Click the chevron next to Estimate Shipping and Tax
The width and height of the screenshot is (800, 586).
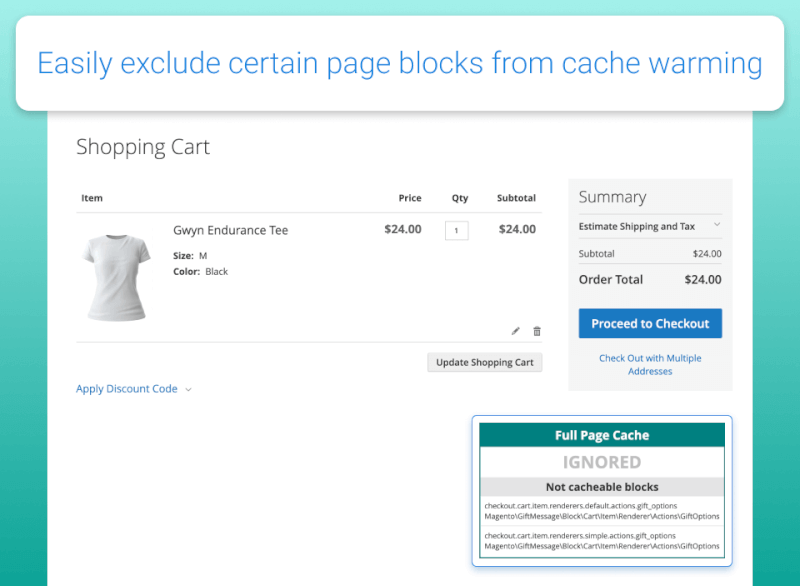point(717,226)
